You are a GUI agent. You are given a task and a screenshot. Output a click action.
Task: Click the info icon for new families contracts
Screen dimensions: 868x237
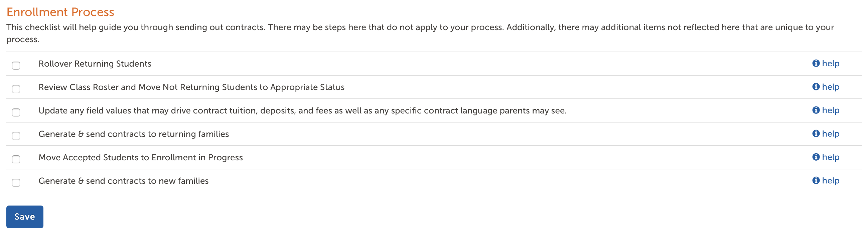pyautogui.click(x=816, y=181)
